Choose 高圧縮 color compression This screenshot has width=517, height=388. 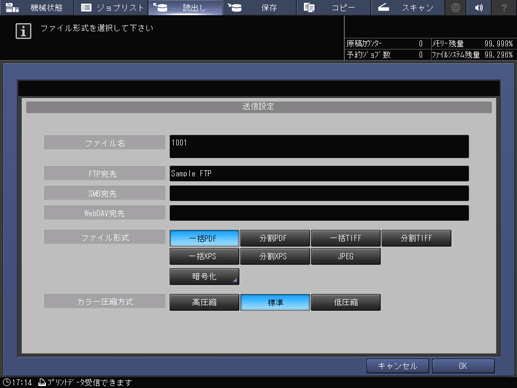point(204,302)
